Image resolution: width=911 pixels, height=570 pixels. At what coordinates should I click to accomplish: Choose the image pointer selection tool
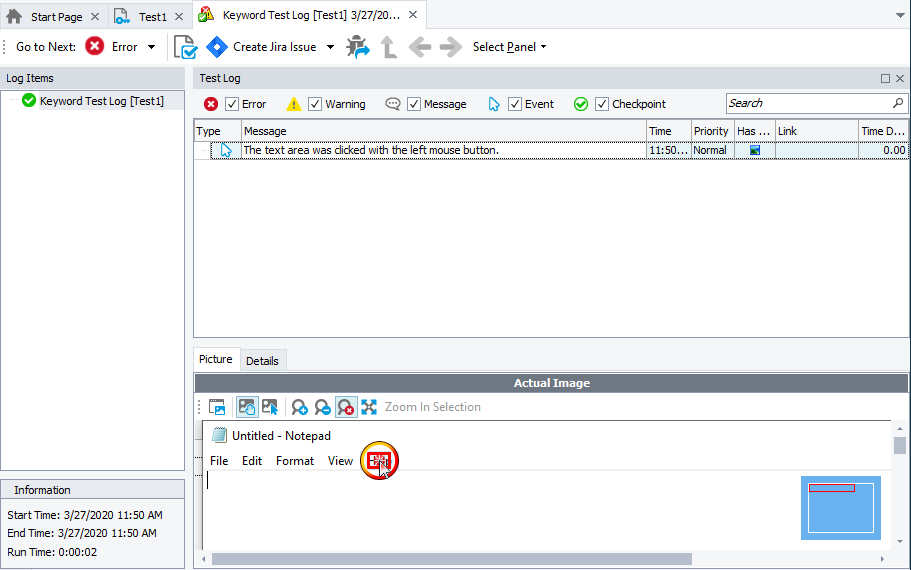270,407
